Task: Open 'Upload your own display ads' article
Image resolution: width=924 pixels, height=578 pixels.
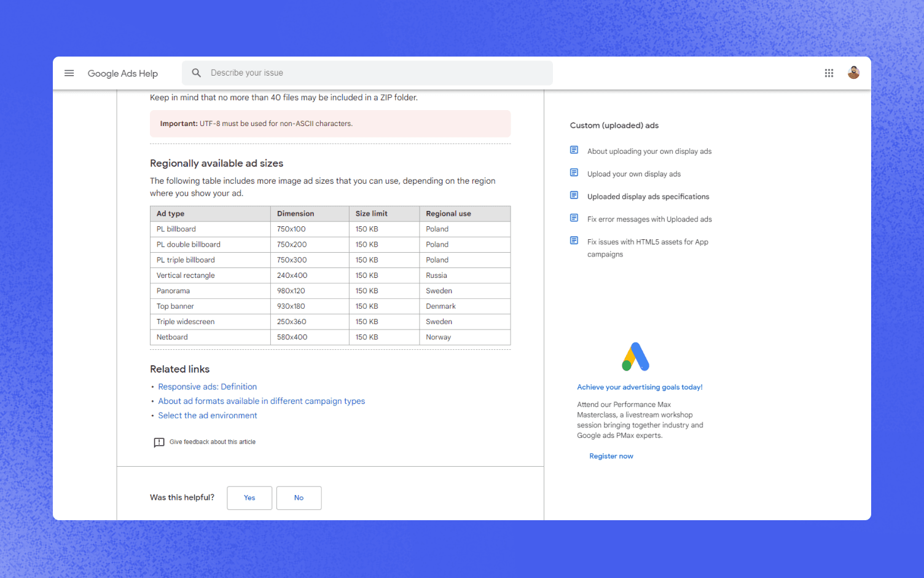Action: pos(634,174)
